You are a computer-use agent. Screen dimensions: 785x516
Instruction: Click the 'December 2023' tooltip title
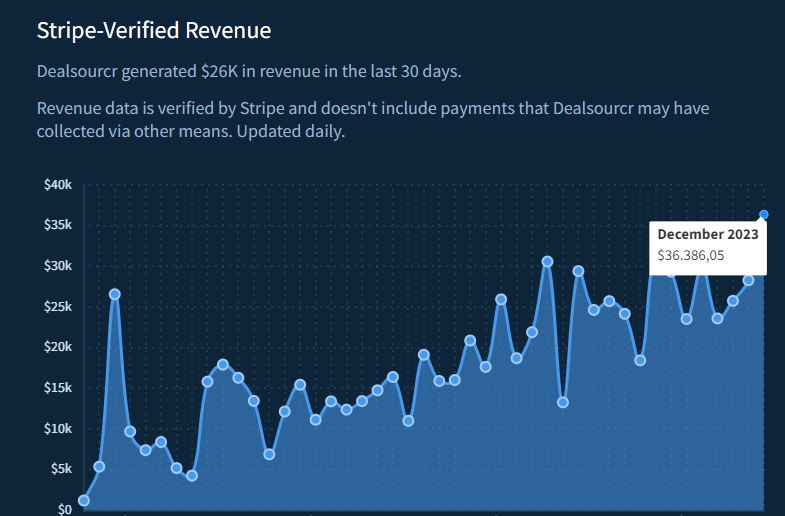click(x=708, y=234)
